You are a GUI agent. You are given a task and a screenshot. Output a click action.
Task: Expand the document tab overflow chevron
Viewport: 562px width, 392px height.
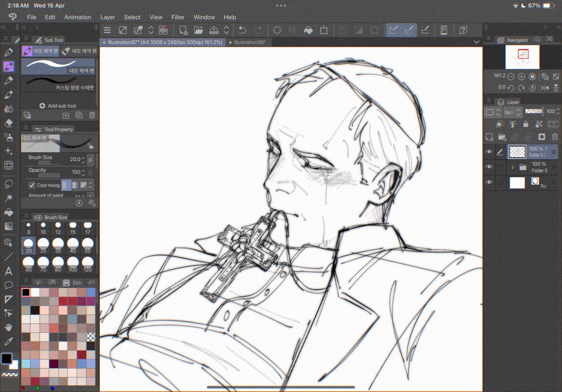point(477,42)
